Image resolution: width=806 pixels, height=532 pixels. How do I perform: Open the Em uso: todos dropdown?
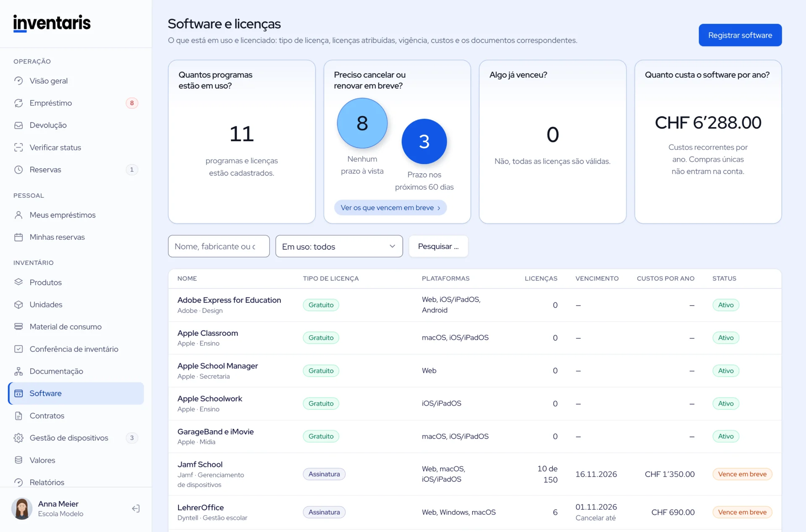[x=339, y=246]
